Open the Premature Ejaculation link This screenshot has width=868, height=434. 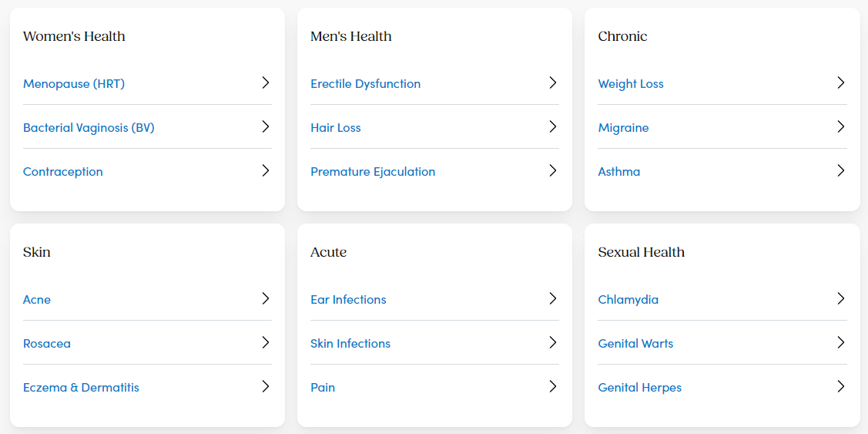tap(373, 172)
